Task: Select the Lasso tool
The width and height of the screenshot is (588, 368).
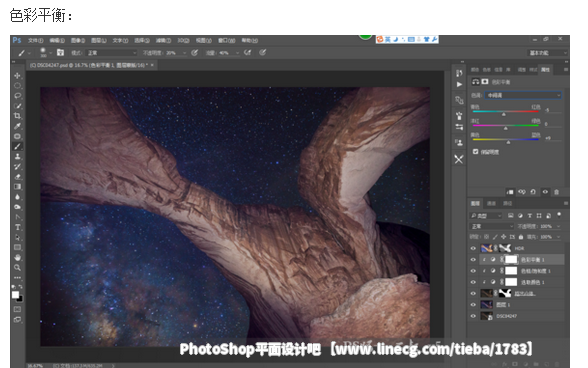Action: tap(18, 96)
